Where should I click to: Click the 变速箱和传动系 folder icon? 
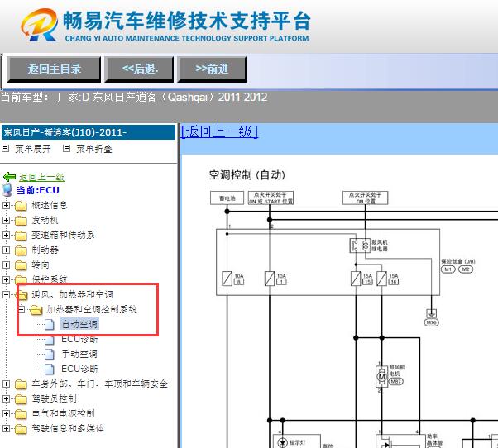click(21, 236)
